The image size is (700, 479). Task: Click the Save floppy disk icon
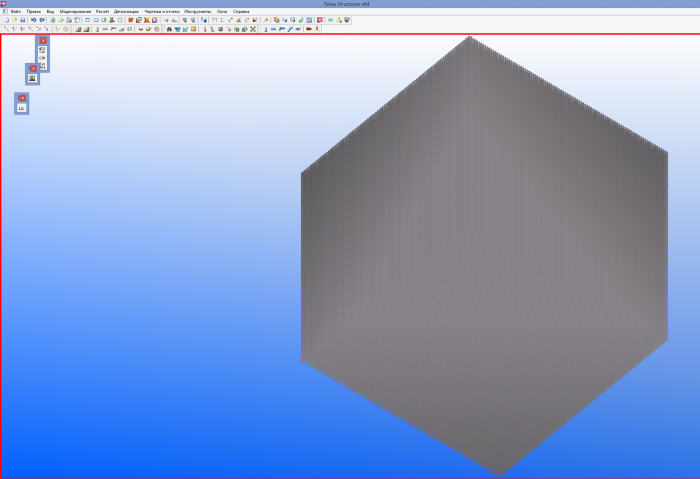pyautogui.click(x=22, y=20)
